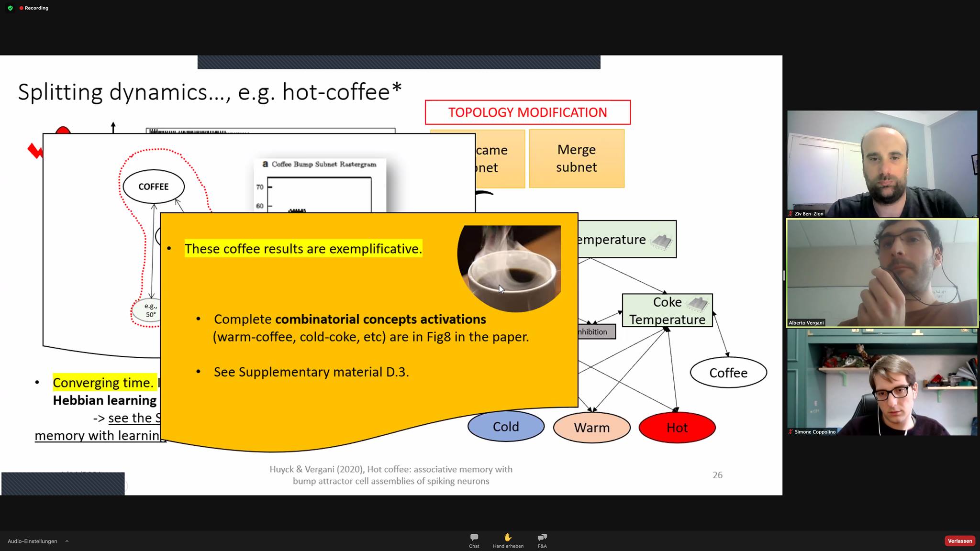
Task: Click the steaming coffee cup picture
Action: coord(509,268)
